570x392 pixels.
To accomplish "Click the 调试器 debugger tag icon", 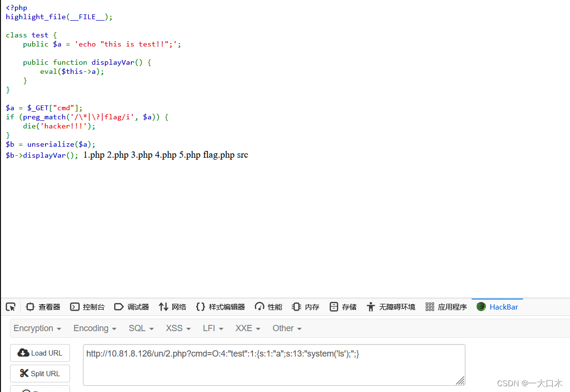I will (x=119, y=307).
